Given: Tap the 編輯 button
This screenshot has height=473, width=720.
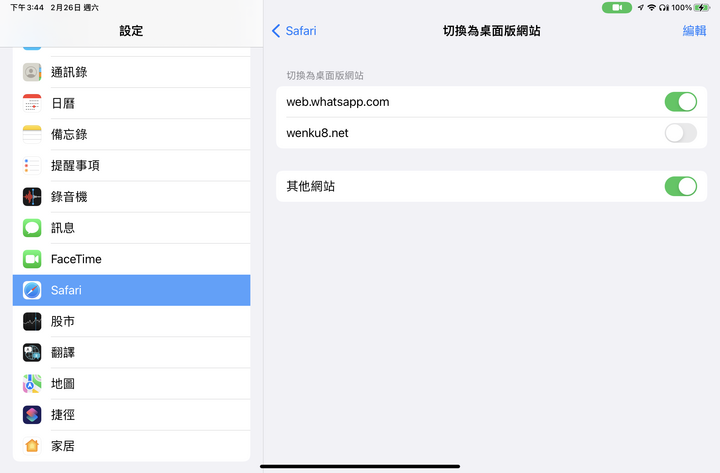Looking at the screenshot, I should click(x=694, y=31).
